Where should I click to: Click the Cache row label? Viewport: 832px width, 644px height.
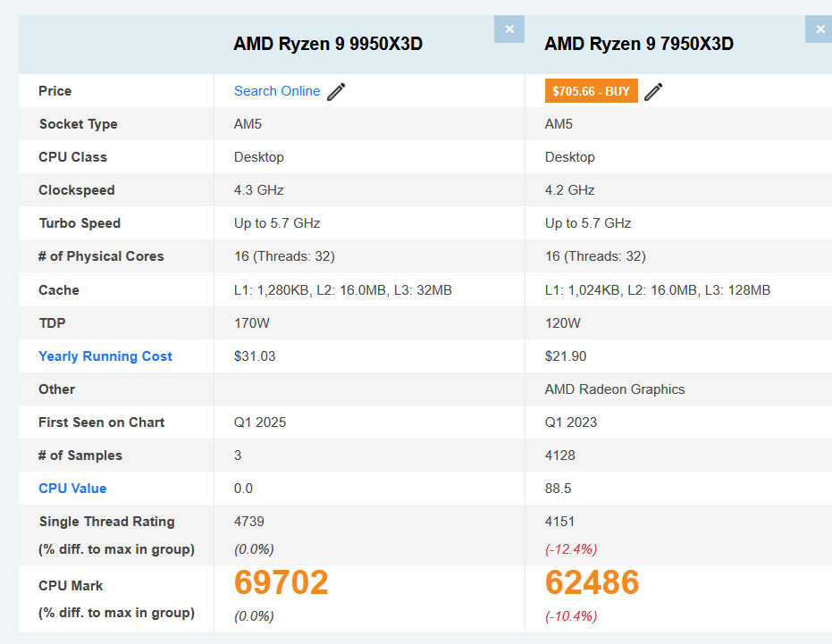click(59, 290)
